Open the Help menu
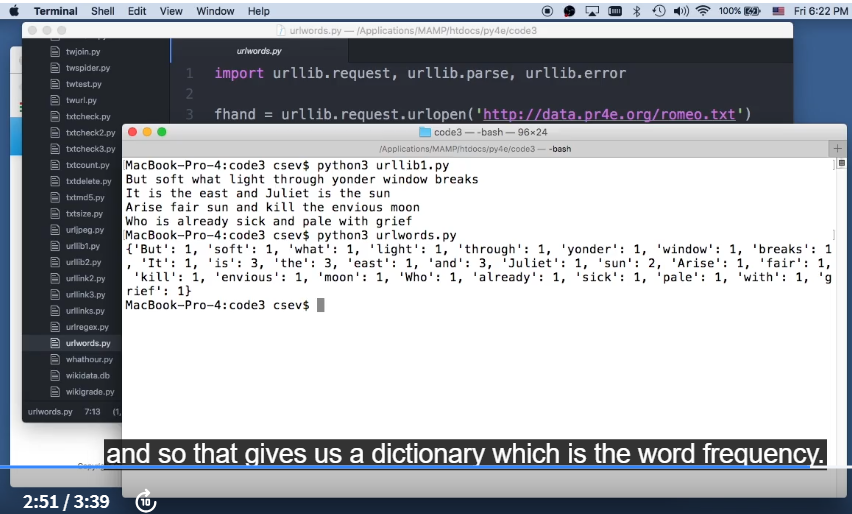This screenshot has height=514, width=852. pos(259,11)
